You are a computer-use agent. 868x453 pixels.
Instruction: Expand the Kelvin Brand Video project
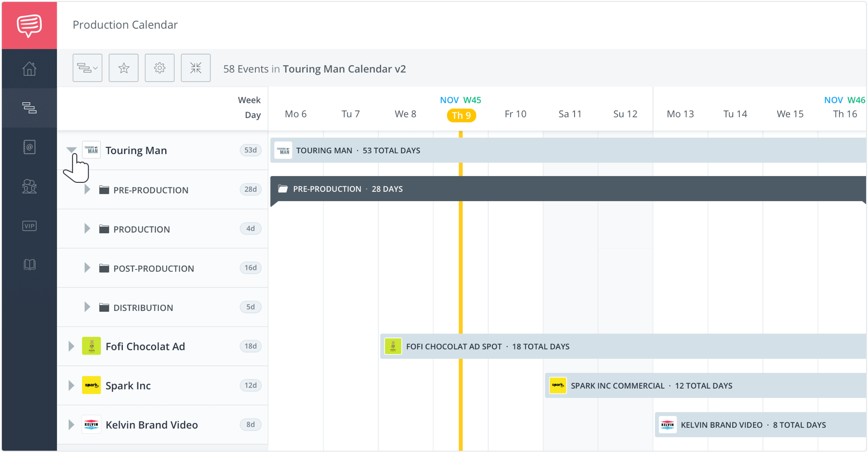(x=71, y=425)
